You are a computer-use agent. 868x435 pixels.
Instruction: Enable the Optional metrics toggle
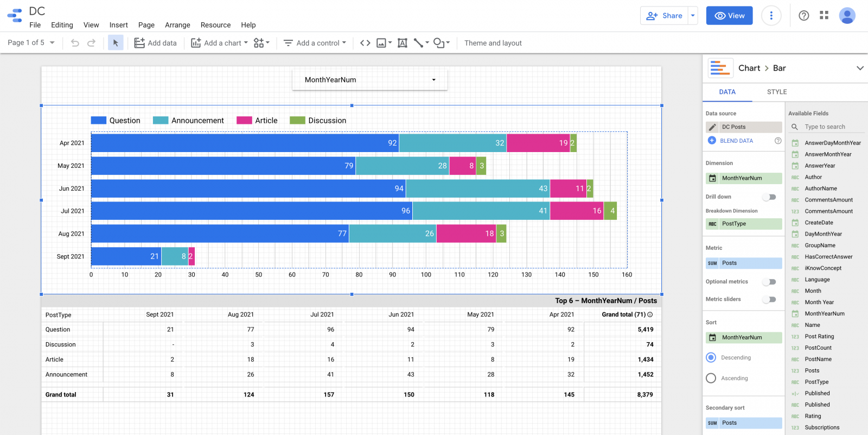[x=769, y=282]
